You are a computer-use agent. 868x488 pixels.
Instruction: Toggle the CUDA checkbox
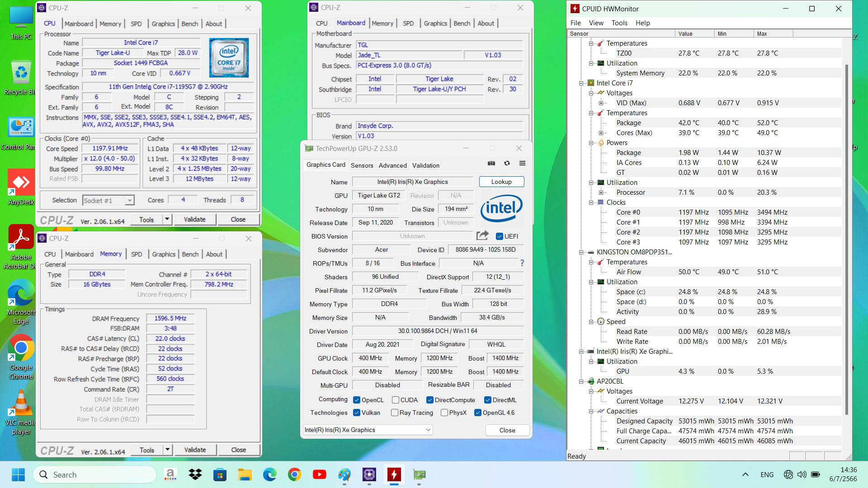tap(395, 400)
